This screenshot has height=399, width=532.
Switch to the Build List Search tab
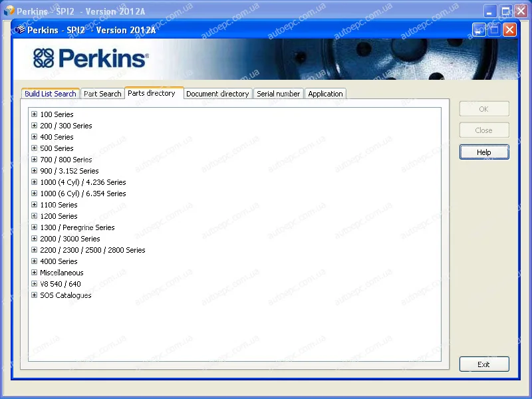point(51,94)
